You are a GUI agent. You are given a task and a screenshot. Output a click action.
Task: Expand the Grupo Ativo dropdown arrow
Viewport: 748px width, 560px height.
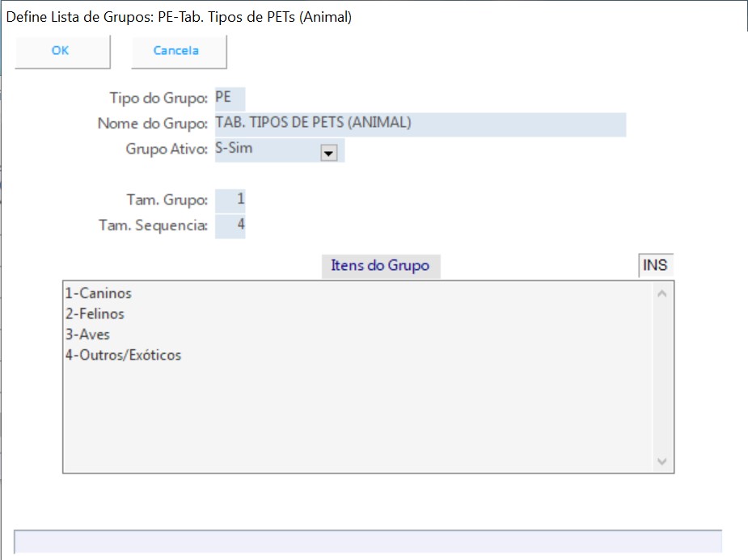tap(328, 152)
